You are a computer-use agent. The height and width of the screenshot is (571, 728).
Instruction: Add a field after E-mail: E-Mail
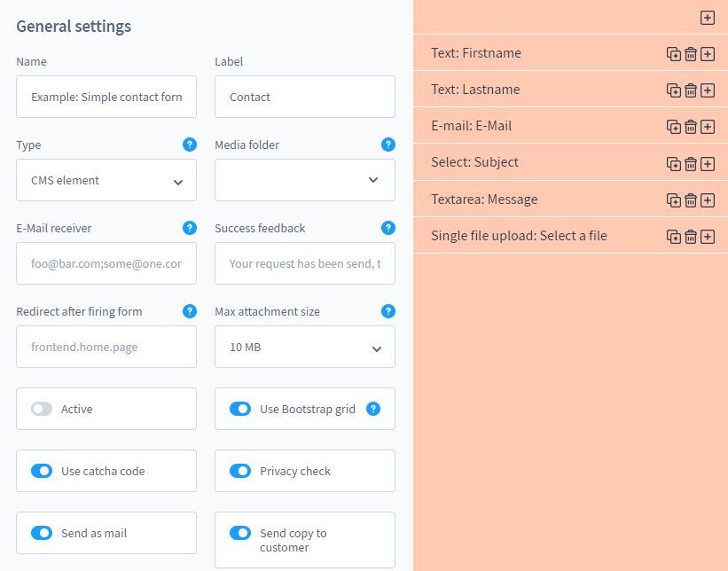[x=708, y=127]
